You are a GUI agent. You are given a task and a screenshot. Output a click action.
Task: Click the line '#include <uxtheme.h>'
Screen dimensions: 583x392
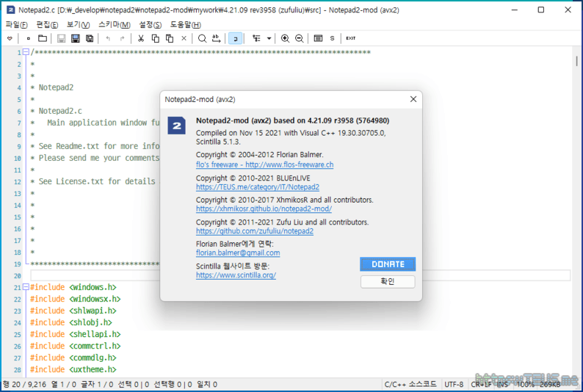click(73, 369)
